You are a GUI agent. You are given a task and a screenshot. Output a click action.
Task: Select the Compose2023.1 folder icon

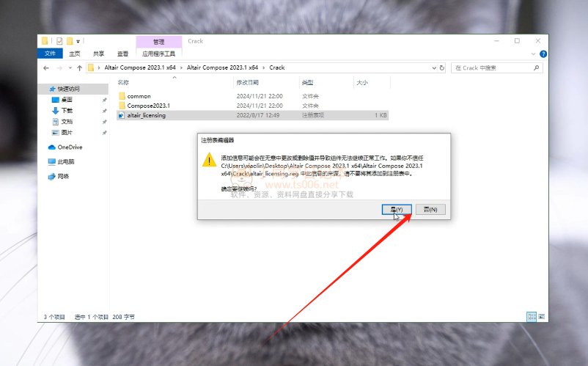pos(122,106)
